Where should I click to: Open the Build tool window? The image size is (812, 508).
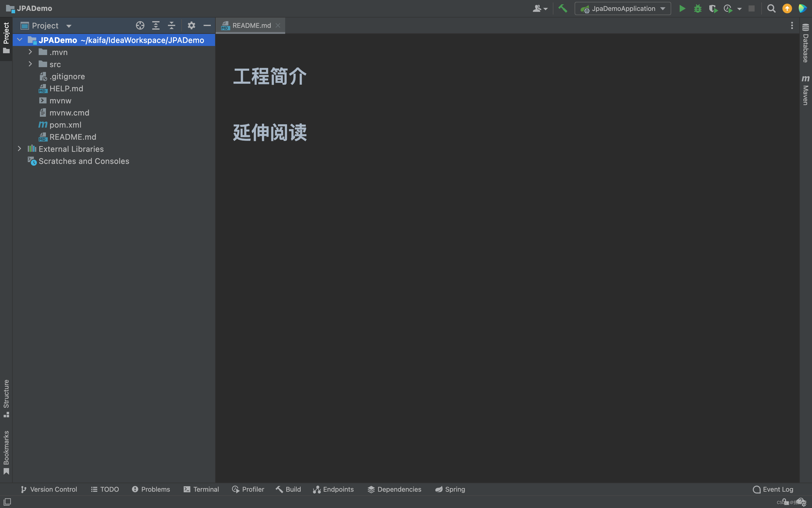(x=288, y=489)
